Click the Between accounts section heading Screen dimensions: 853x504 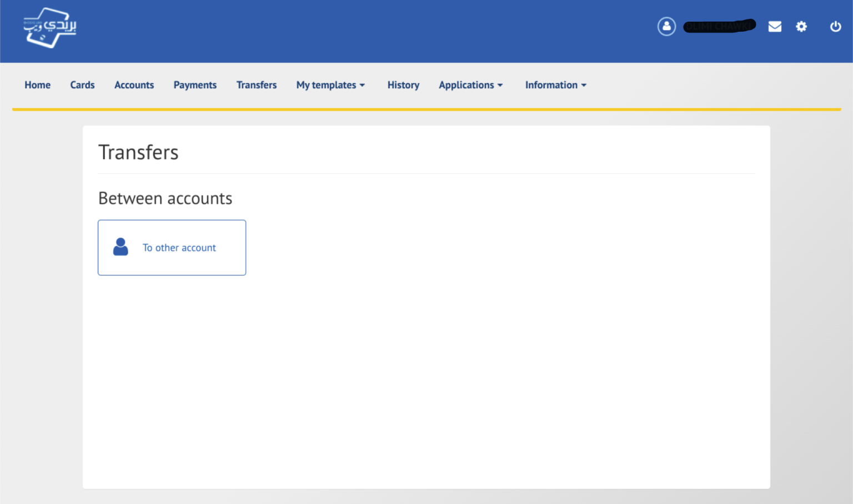click(x=165, y=199)
